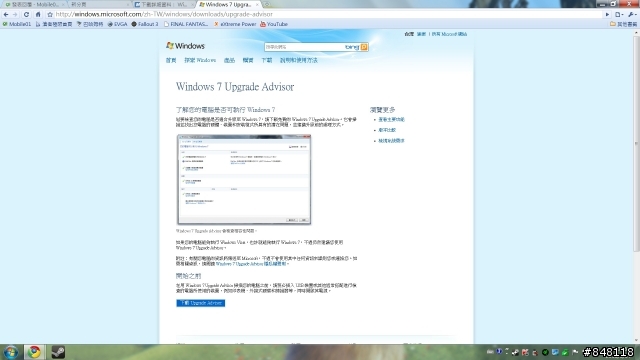Image resolution: width=640 pixels, height=360 pixels.
Task: Click in the Bing search field
Action: pyautogui.click(x=304, y=47)
